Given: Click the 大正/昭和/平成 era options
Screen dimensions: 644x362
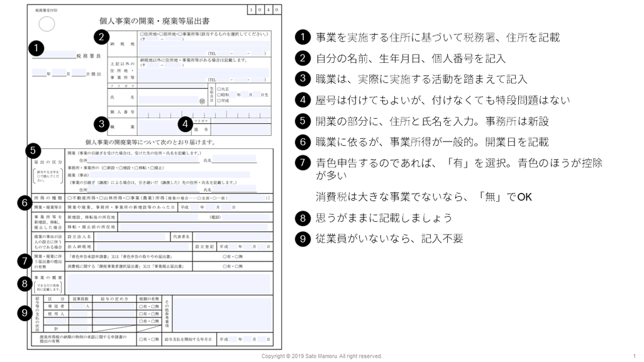Looking at the screenshot, I should coord(223,95).
